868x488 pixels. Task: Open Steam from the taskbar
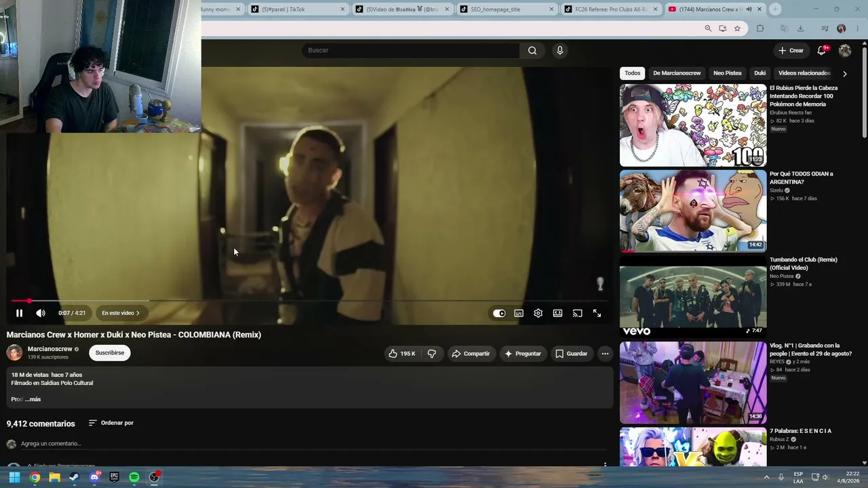pyautogui.click(x=74, y=477)
